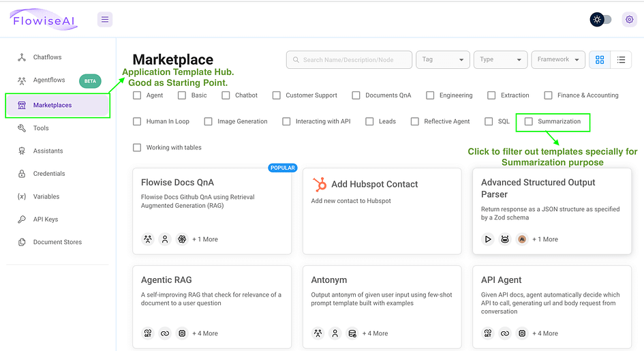Click OpenAI node icon in Flowise Docs QnA card
644x351 pixels.
pos(182,239)
